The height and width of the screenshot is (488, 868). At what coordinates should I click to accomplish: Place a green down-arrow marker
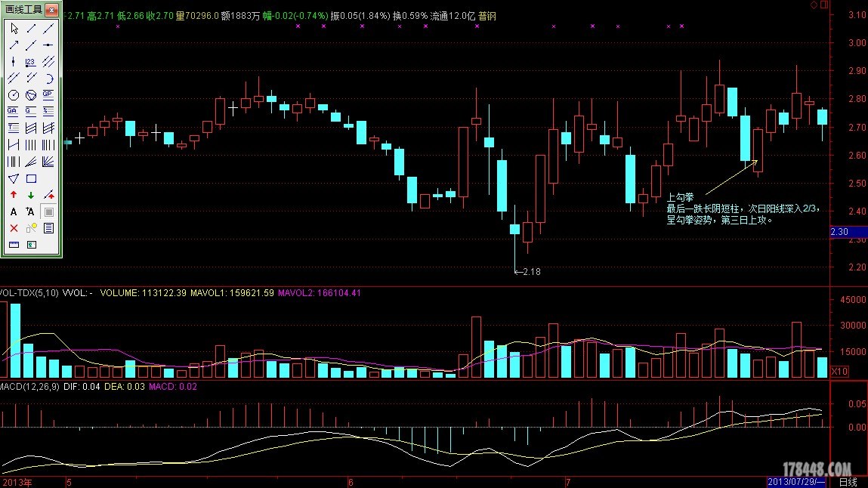(x=31, y=195)
